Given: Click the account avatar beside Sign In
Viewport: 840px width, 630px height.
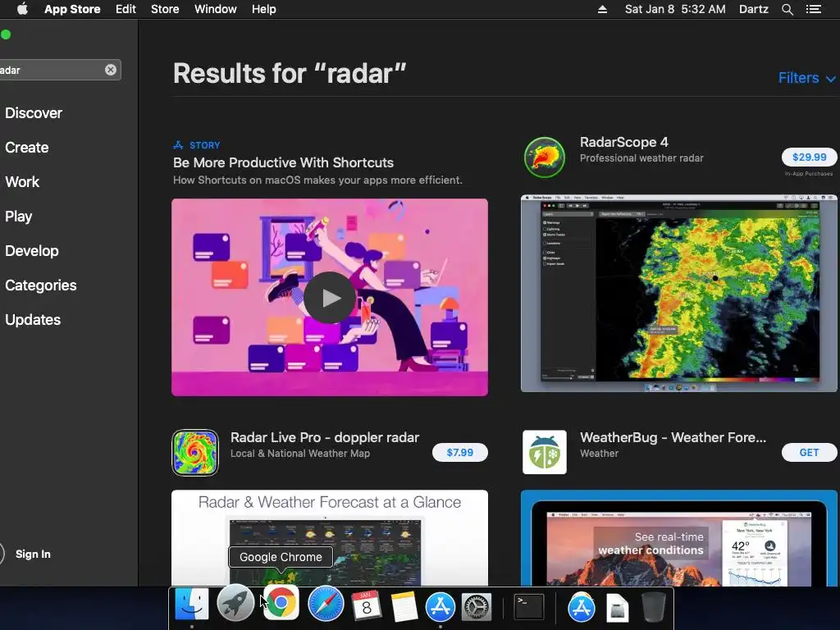Looking at the screenshot, I should click(x=1, y=554).
